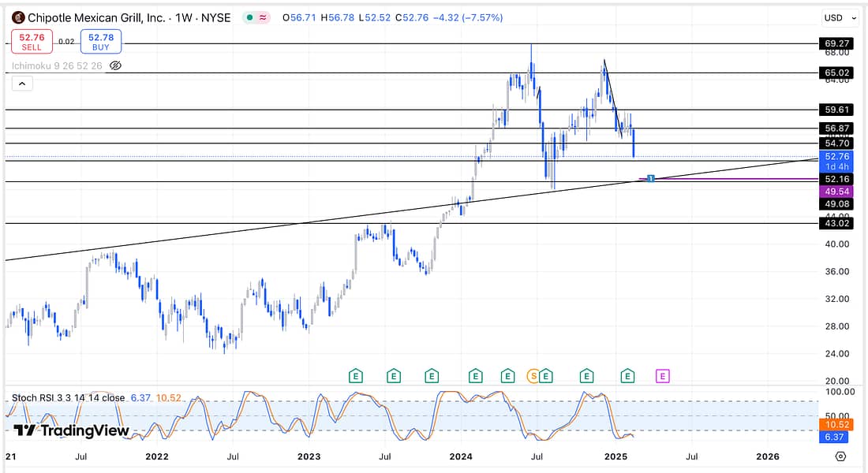Select the 49.08 price label

click(x=836, y=204)
